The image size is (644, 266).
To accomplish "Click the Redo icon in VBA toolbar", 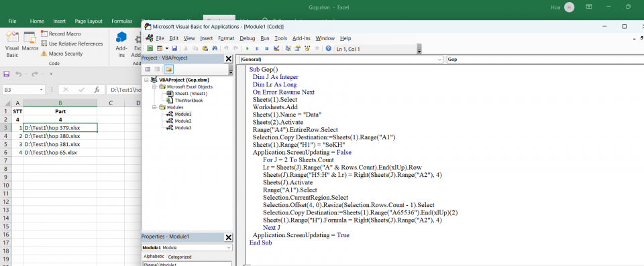I will pyautogui.click(x=235, y=48).
